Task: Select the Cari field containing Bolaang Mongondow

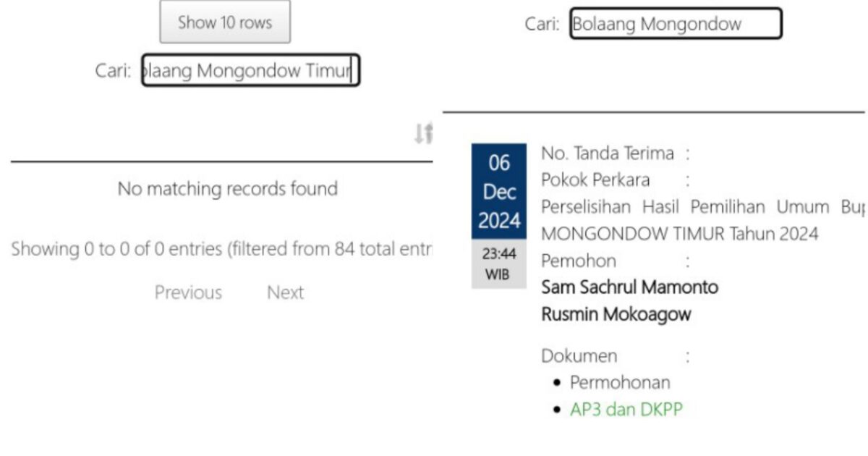Action: pos(676,24)
